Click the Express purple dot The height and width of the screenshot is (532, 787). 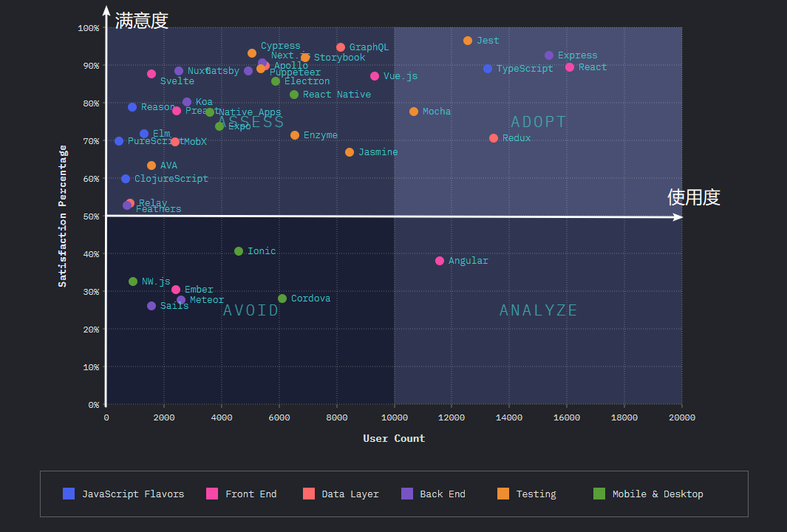point(549,55)
